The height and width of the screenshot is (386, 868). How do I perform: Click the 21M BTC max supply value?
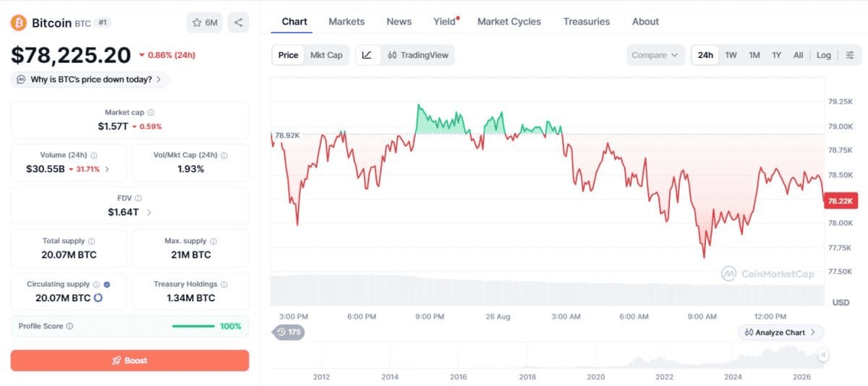point(191,255)
